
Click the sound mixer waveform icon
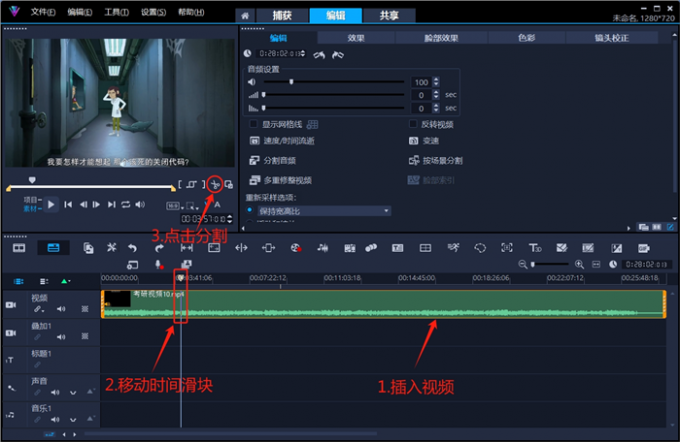322,248
